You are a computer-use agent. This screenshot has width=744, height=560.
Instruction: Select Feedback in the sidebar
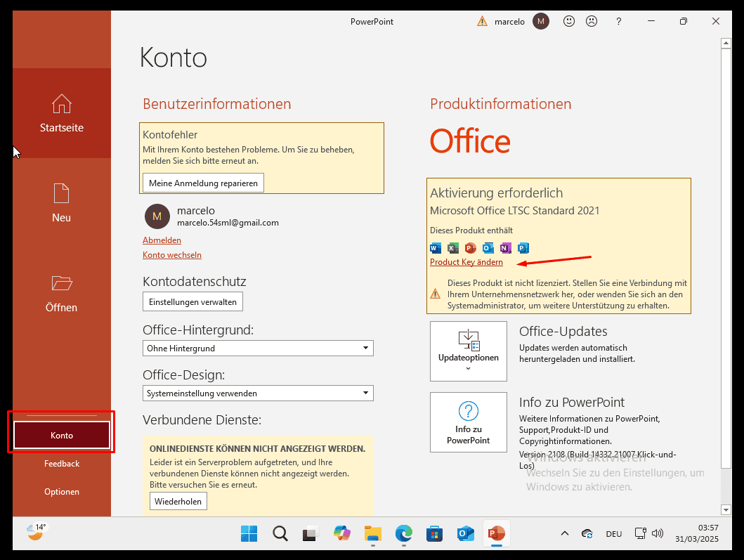(62, 464)
